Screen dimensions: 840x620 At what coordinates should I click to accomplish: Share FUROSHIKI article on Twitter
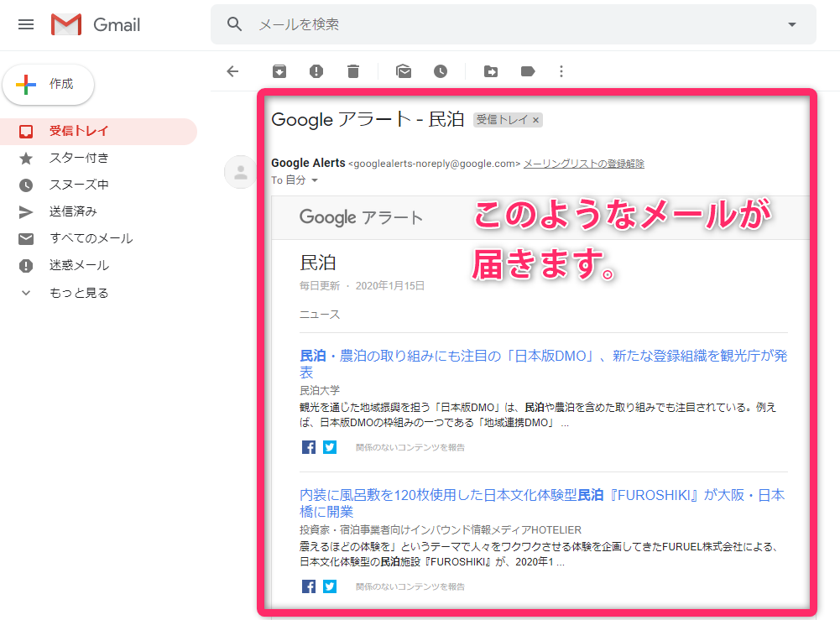pos(330,586)
